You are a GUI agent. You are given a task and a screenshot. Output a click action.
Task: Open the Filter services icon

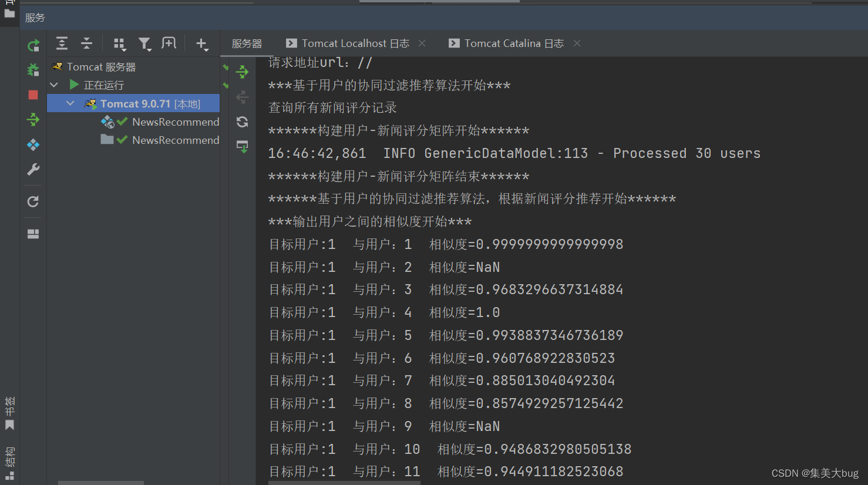pyautogui.click(x=144, y=44)
